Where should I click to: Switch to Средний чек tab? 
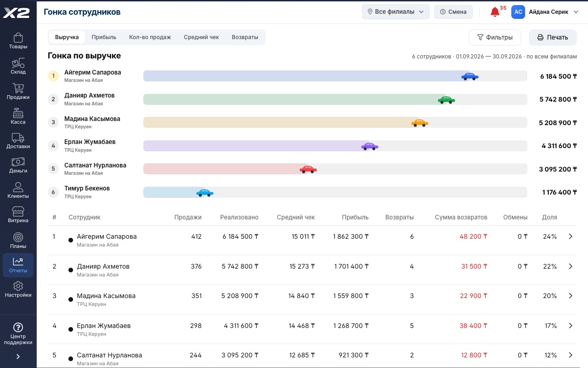(201, 37)
